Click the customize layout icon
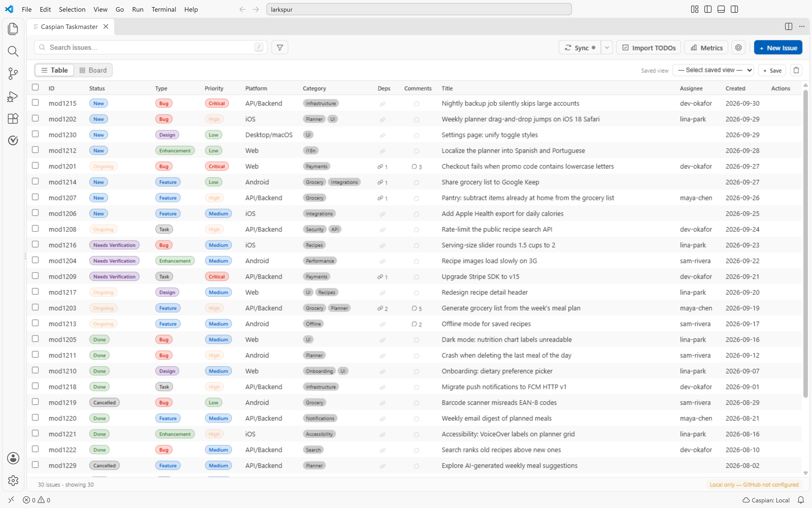The height and width of the screenshot is (508, 812). 695,9
